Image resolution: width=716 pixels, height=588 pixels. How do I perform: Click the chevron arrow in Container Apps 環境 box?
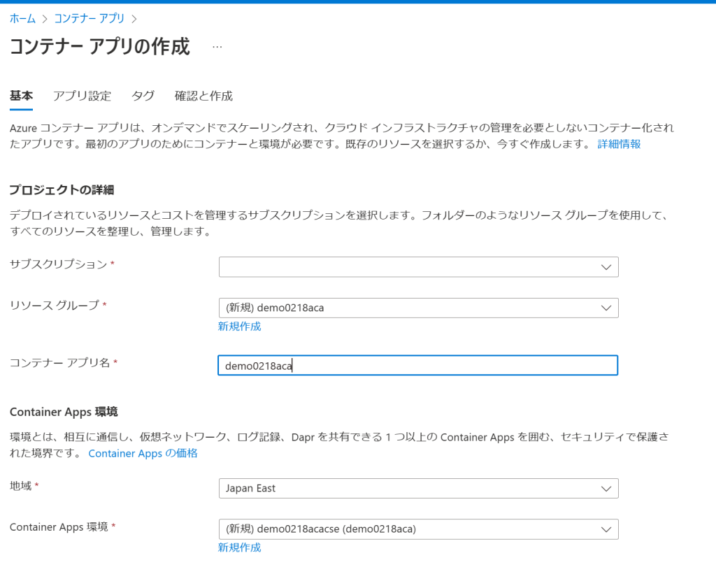pyautogui.click(x=606, y=529)
